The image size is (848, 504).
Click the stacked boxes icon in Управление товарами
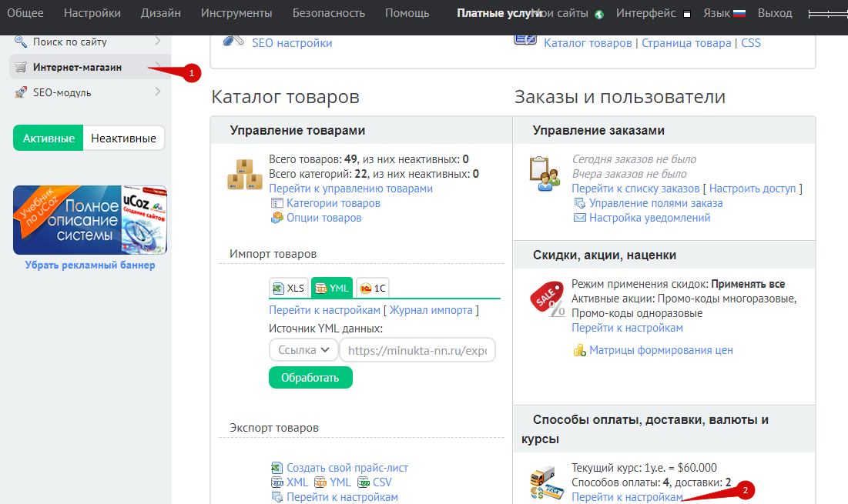click(245, 175)
